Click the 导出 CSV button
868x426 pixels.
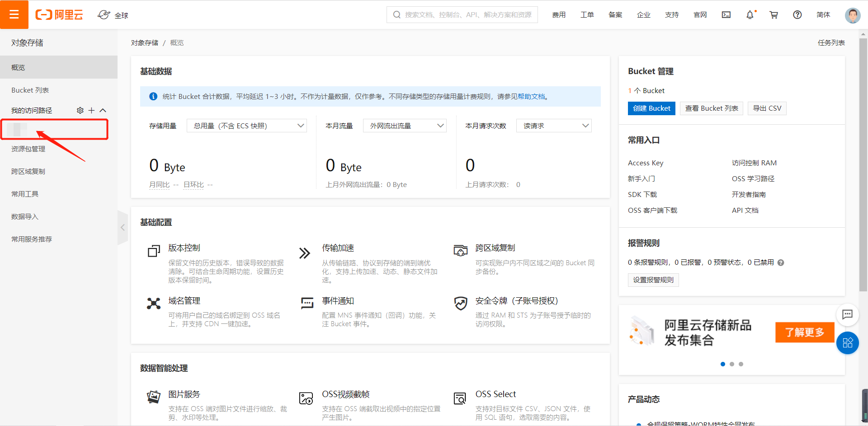pyautogui.click(x=767, y=108)
